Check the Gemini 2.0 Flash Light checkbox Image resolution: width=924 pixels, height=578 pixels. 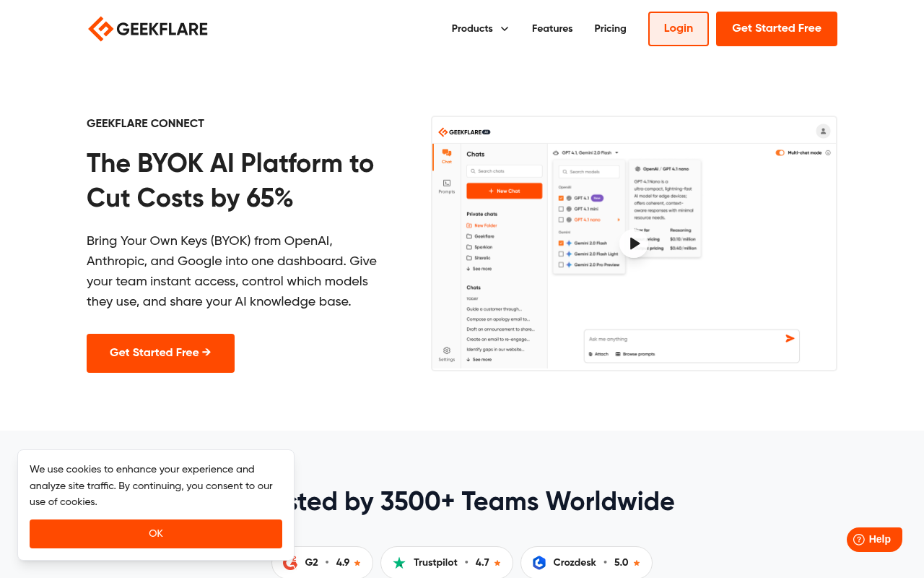pos(561,254)
